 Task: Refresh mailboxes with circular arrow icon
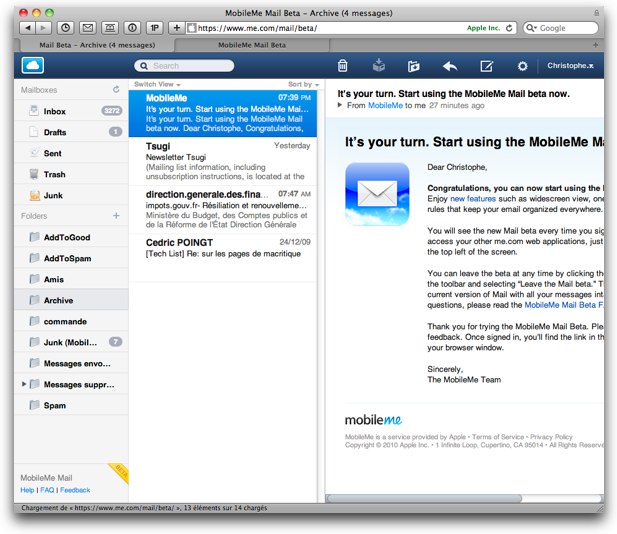click(116, 90)
